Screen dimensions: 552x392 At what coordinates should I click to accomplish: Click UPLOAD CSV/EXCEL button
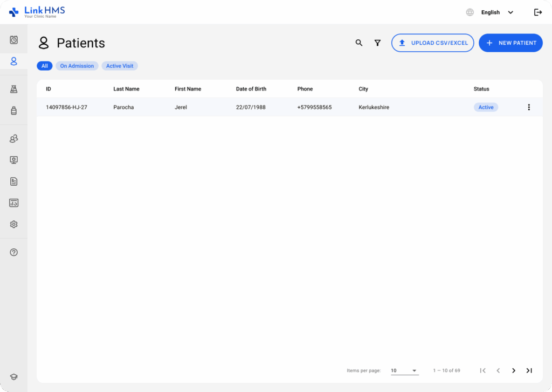coord(432,43)
